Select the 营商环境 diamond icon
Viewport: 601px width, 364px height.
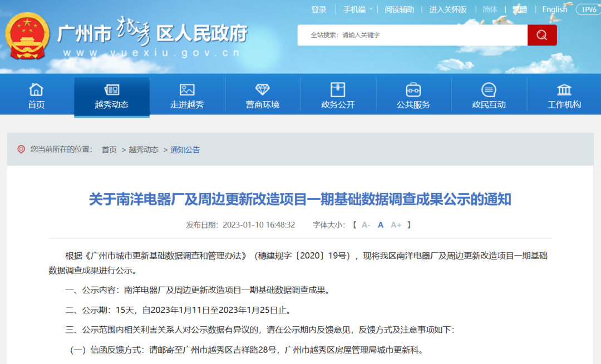(x=262, y=88)
